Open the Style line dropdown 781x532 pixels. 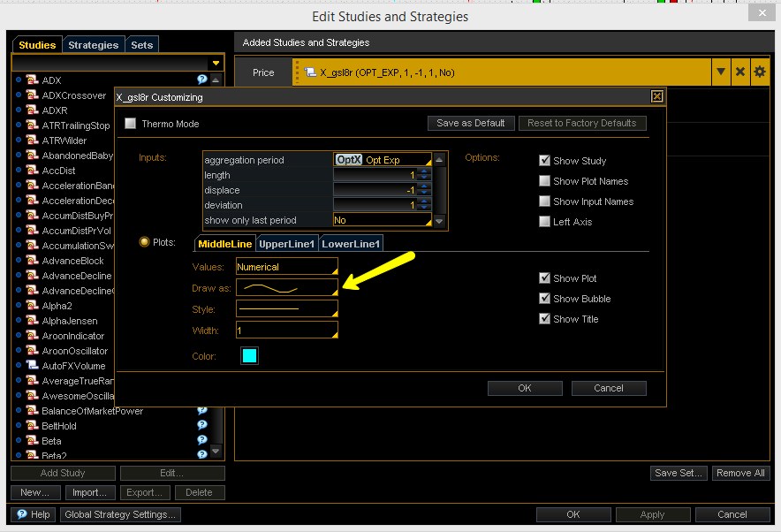(x=287, y=308)
